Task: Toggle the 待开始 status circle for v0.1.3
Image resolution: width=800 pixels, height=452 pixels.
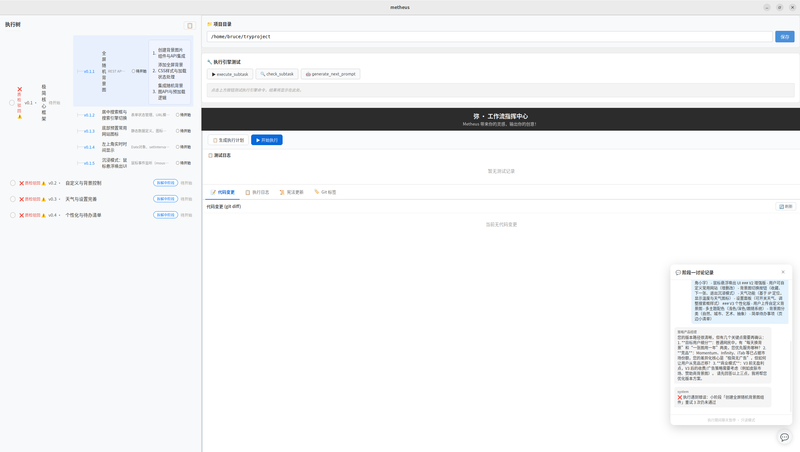Action: click(x=178, y=131)
